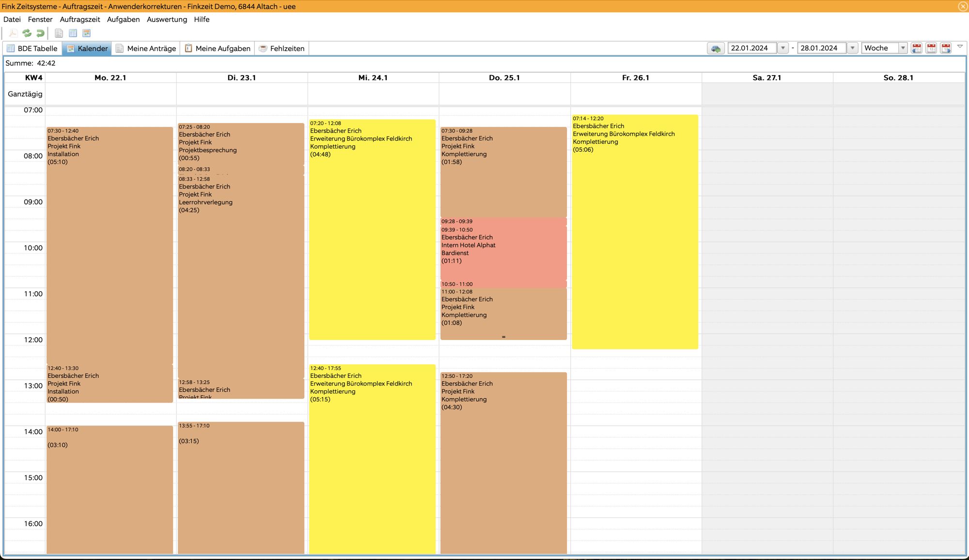Click the Summe: 42:42 total text
969x560 pixels.
pos(31,63)
